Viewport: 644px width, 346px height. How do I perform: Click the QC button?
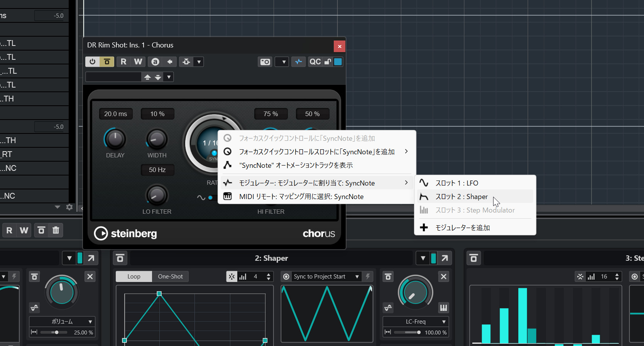[315, 62]
